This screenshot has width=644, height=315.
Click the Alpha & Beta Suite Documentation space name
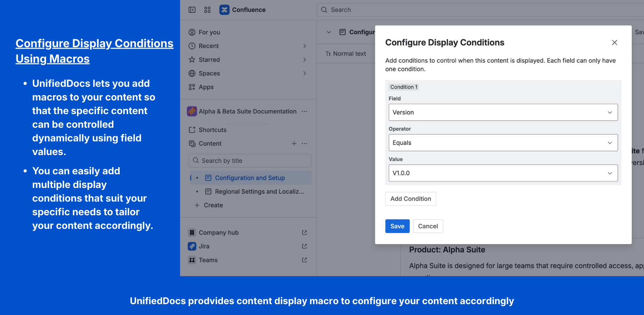pos(248,111)
